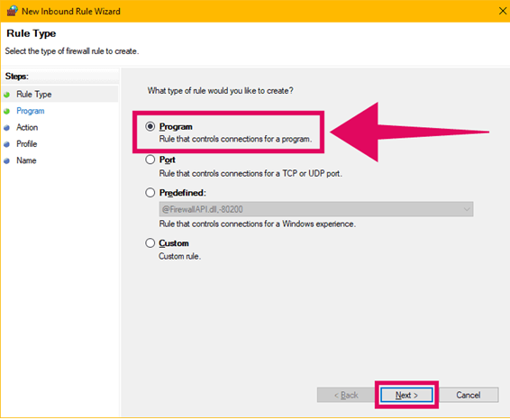Click the Profile step label
The image size is (510, 420).
[x=27, y=144]
